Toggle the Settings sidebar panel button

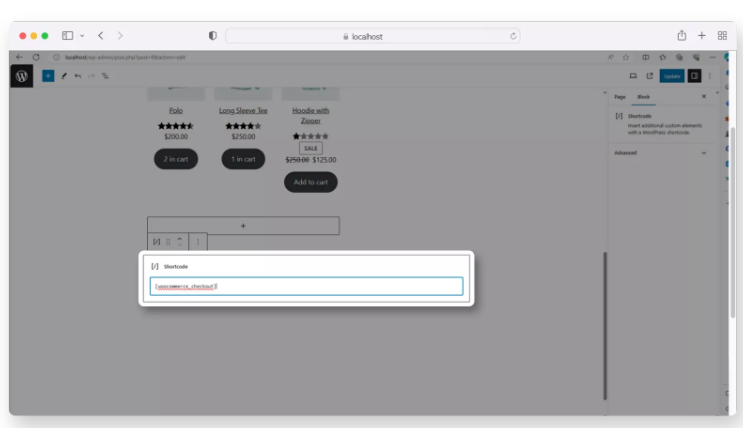click(x=694, y=76)
